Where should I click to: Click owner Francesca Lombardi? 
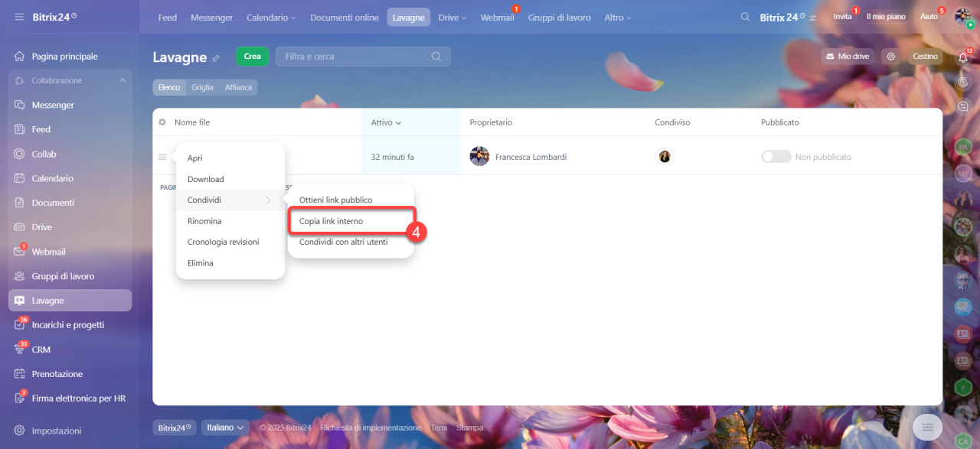(x=531, y=157)
